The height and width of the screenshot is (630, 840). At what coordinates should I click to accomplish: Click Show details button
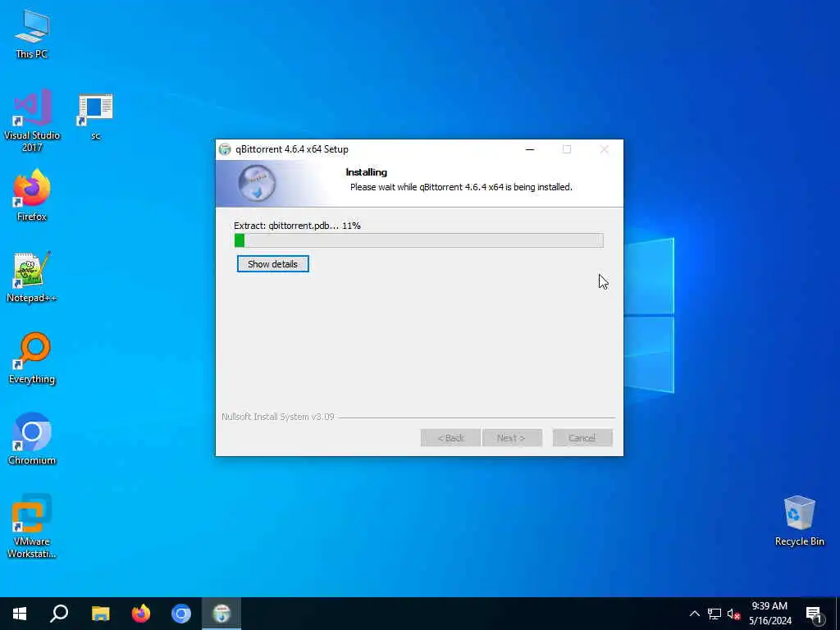point(272,264)
